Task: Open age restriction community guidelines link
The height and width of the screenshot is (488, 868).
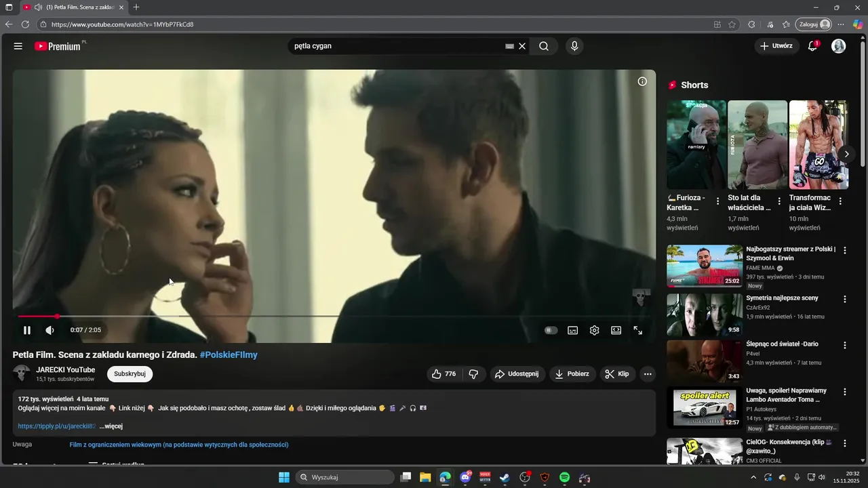Action: [179, 445]
